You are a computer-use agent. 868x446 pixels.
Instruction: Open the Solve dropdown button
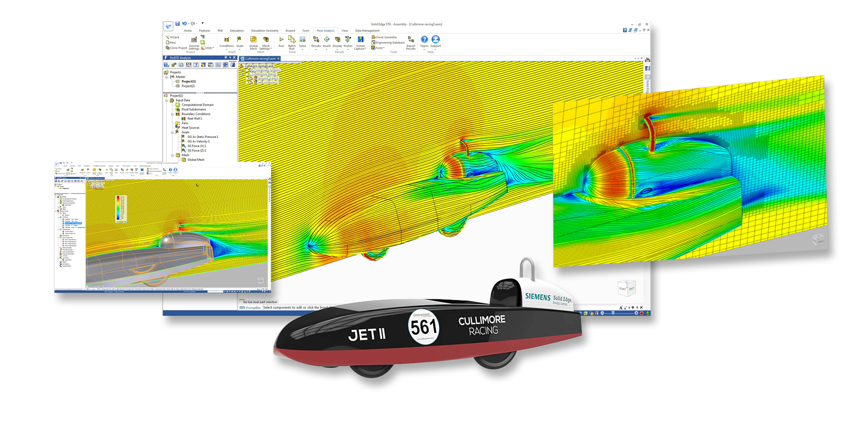[x=302, y=42]
